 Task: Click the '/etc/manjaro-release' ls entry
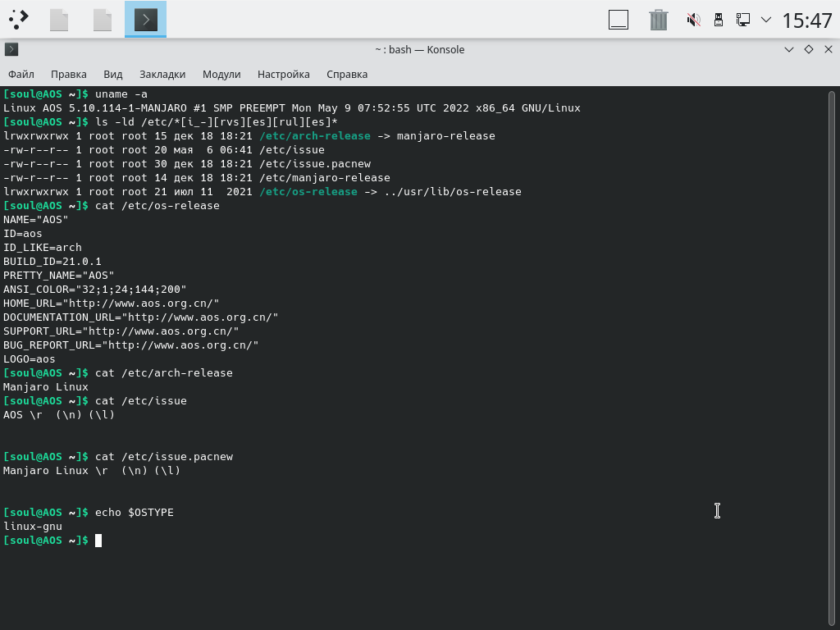click(325, 177)
